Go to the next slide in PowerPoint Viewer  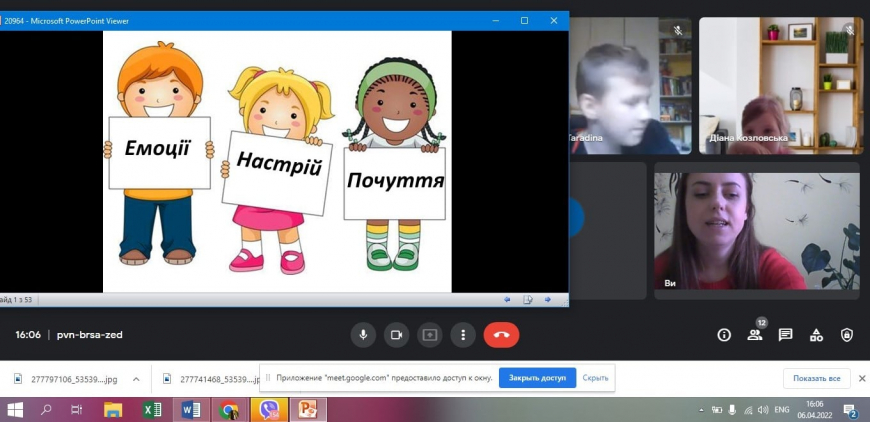[x=548, y=299]
